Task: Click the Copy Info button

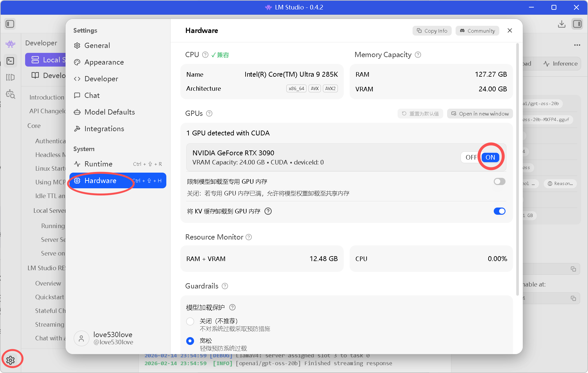Action: click(432, 31)
